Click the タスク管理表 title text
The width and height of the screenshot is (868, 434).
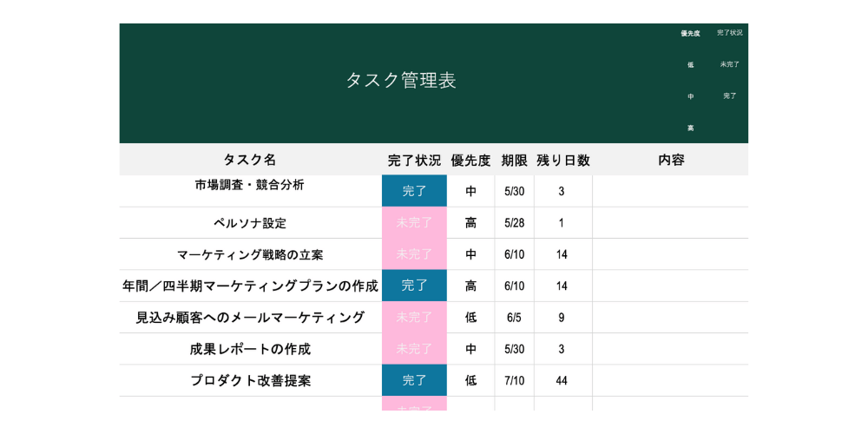[400, 81]
